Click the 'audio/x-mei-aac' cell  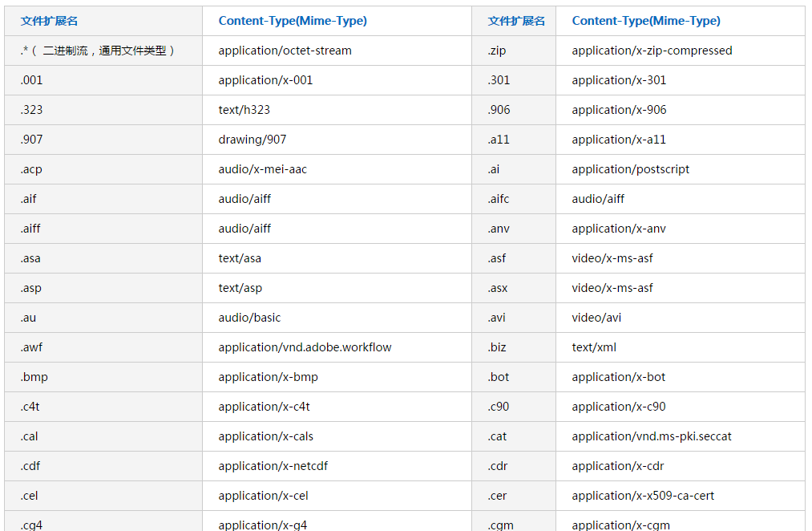pos(337,169)
